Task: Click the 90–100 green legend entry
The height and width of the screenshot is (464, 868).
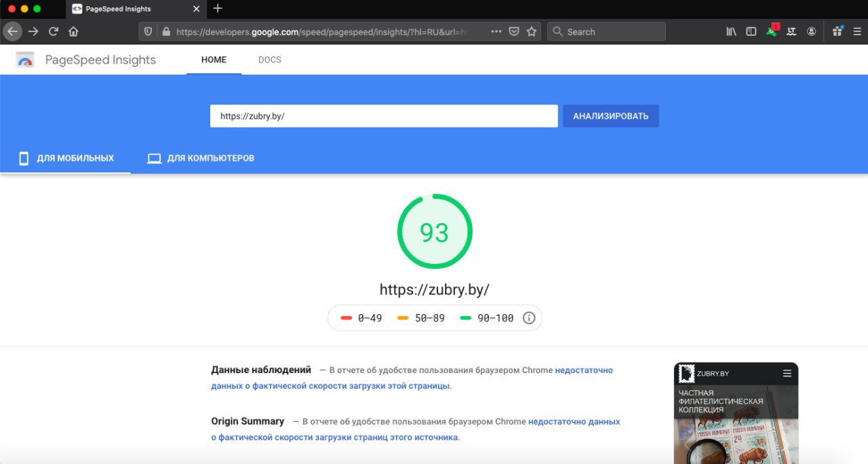Action: (x=487, y=317)
